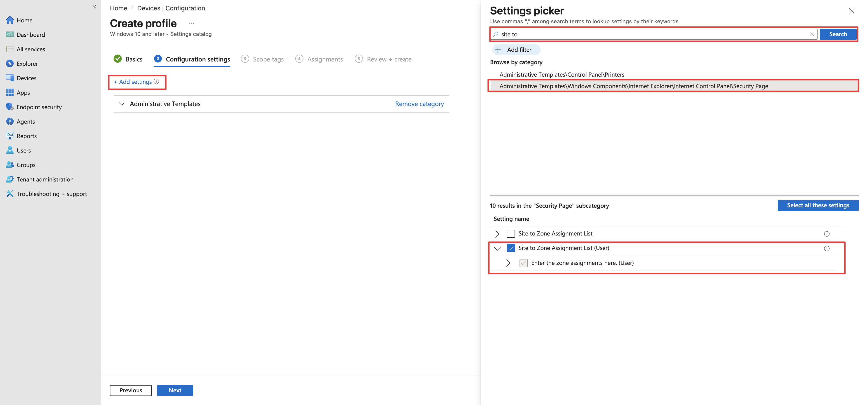Image resolution: width=868 pixels, height=405 pixels.
Task: Click the Setting name column header
Action: 511,219
